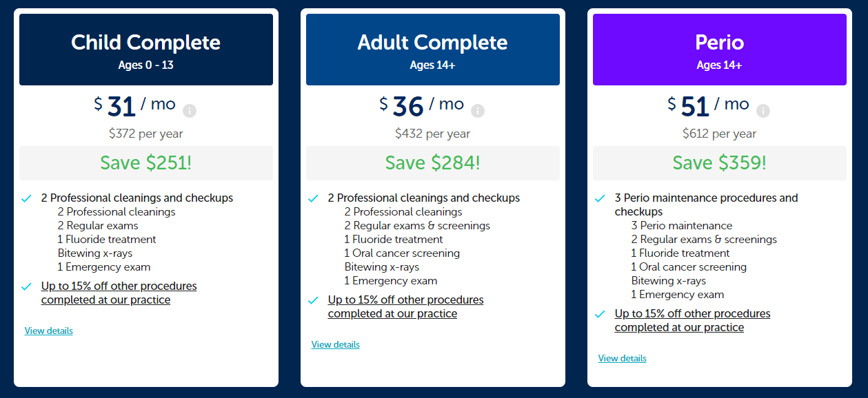Image resolution: width=868 pixels, height=398 pixels.
Task: Follow Perio plan 15% off other procedures link
Action: coord(692,320)
